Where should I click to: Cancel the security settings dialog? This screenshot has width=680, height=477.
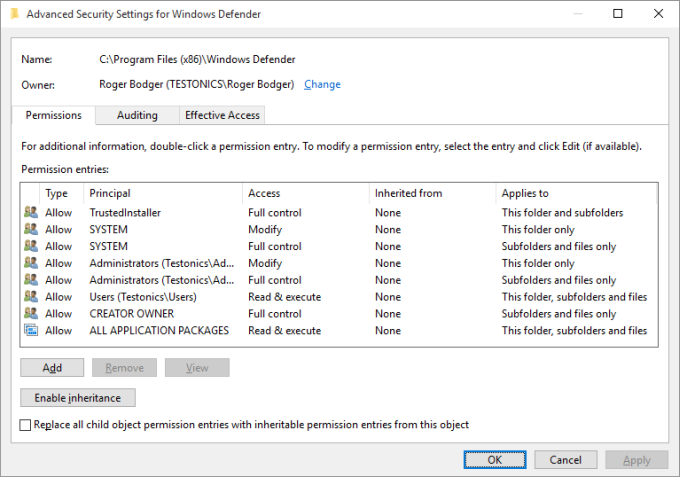(x=565, y=460)
